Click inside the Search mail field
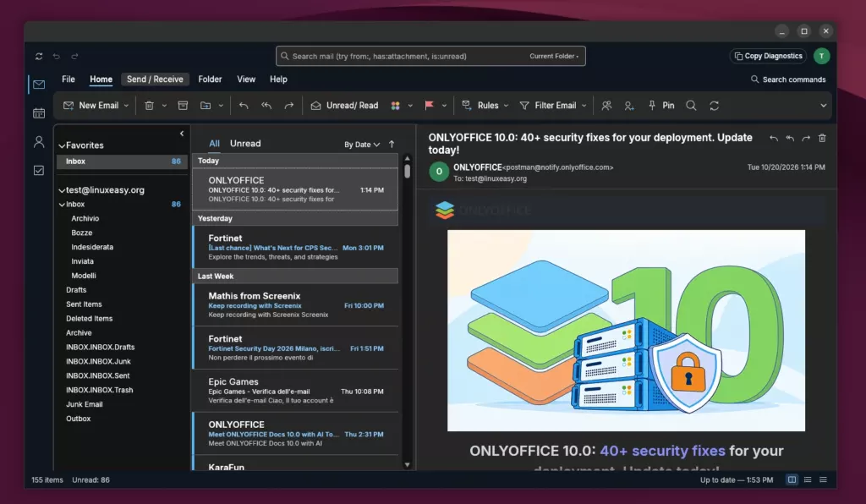 (x=408, y=57)
